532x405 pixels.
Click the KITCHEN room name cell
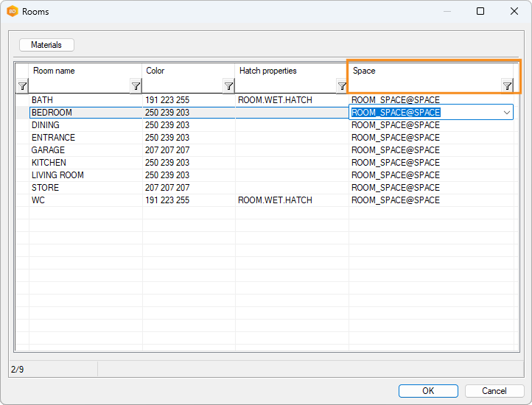pos(49,163)
